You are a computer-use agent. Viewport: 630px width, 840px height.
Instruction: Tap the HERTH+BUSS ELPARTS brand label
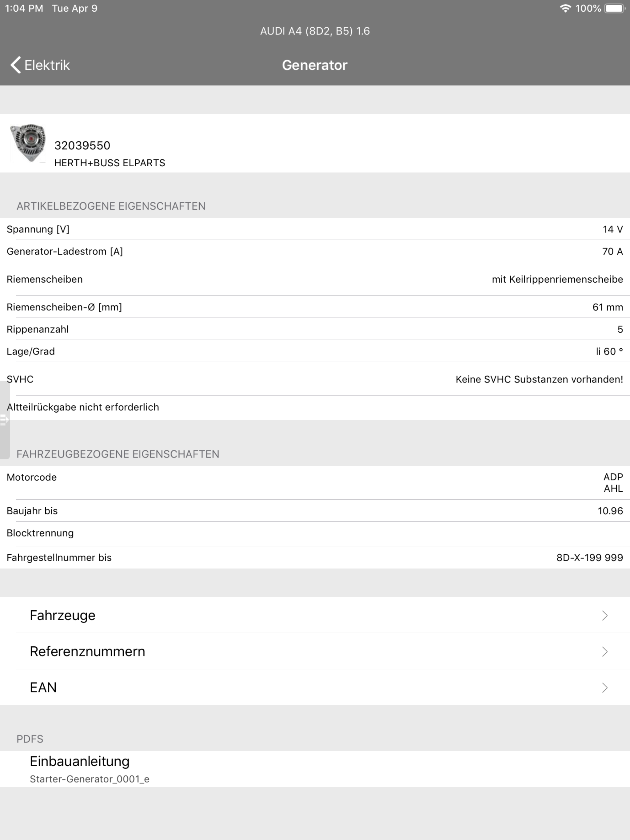tap(110, 163)
